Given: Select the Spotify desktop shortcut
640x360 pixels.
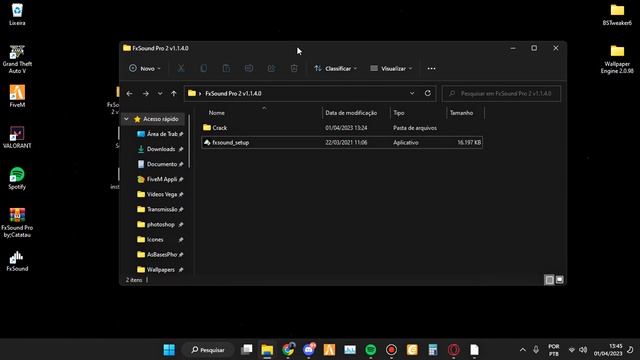Looking at the screenshot, I should 17,178.
